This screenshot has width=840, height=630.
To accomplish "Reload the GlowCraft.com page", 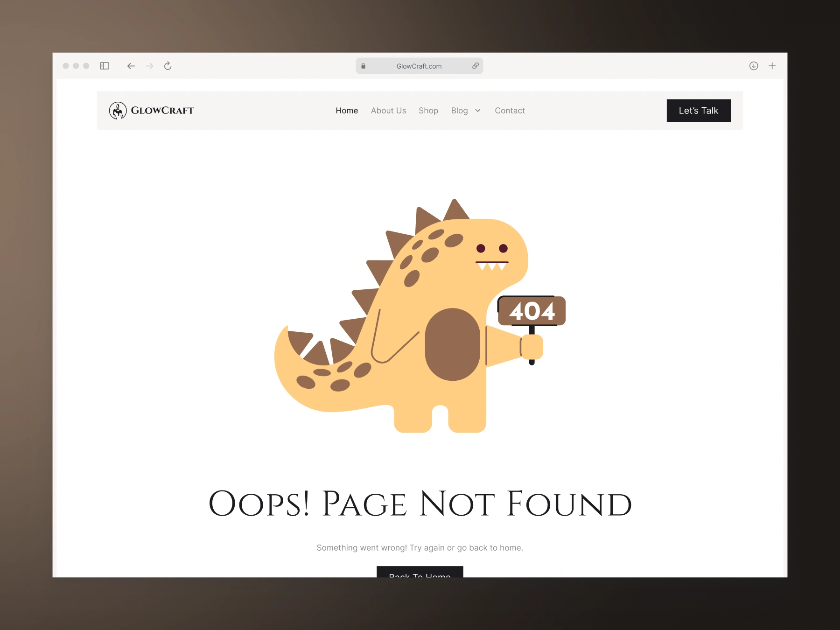I will click(x=168, y=66).
